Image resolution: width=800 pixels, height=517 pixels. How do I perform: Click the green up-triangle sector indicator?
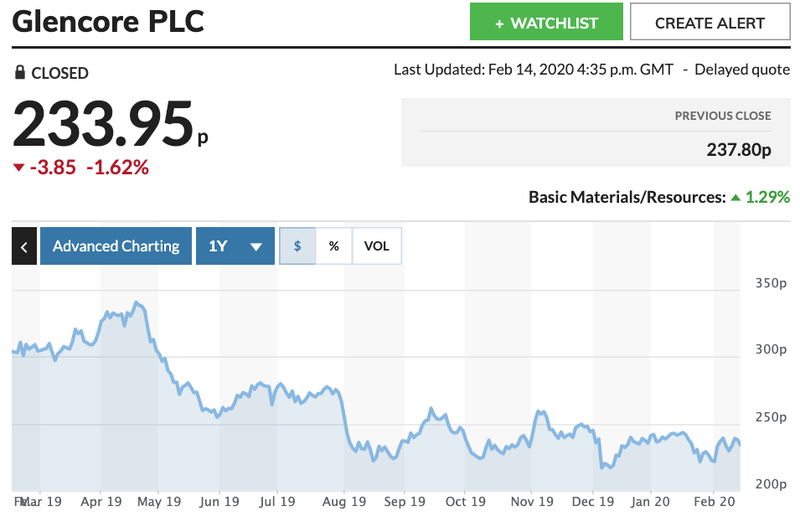pyautogui.click(x=735, y=198)
